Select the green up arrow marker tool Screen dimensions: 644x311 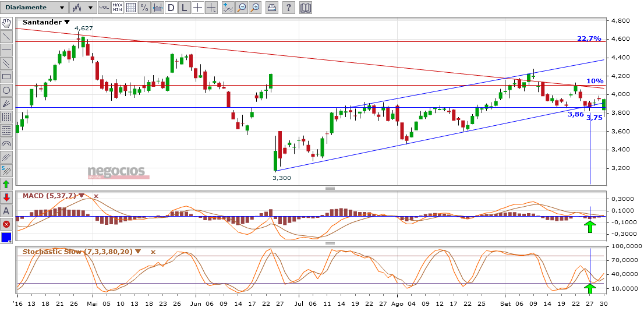tap(6, 183)
